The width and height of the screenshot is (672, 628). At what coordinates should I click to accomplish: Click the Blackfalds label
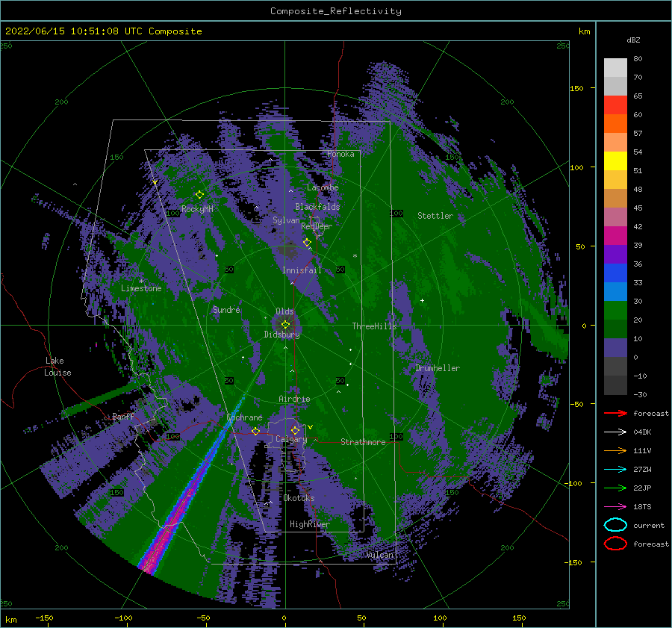coord(317,207)
